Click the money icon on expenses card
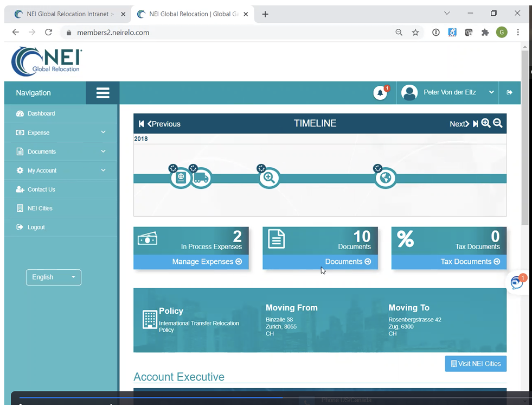This screenshot has height=405, width=532. 148,238
